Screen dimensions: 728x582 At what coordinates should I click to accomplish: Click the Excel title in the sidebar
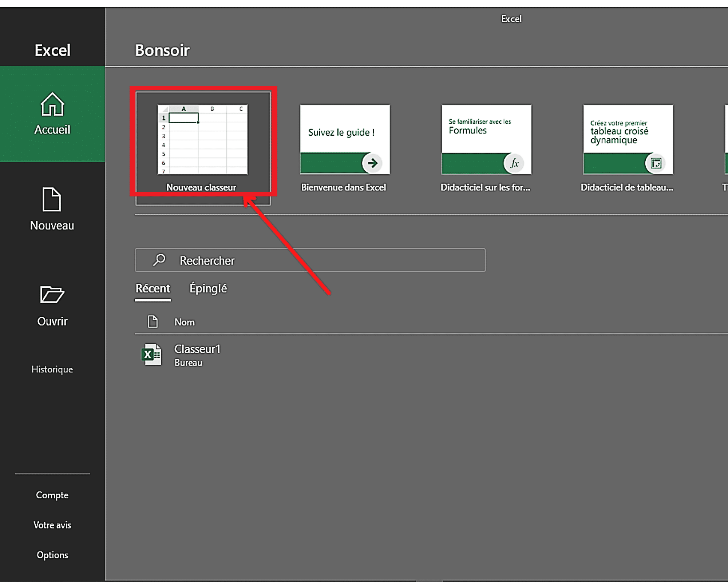click(x=52, y=50)
